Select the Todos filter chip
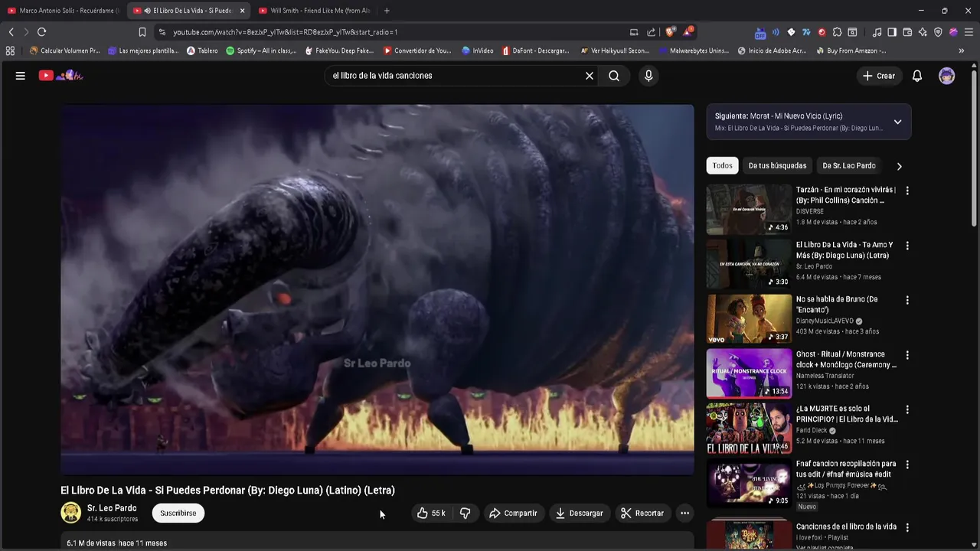Viewport: 980px width, 551px height. point(722,165)
